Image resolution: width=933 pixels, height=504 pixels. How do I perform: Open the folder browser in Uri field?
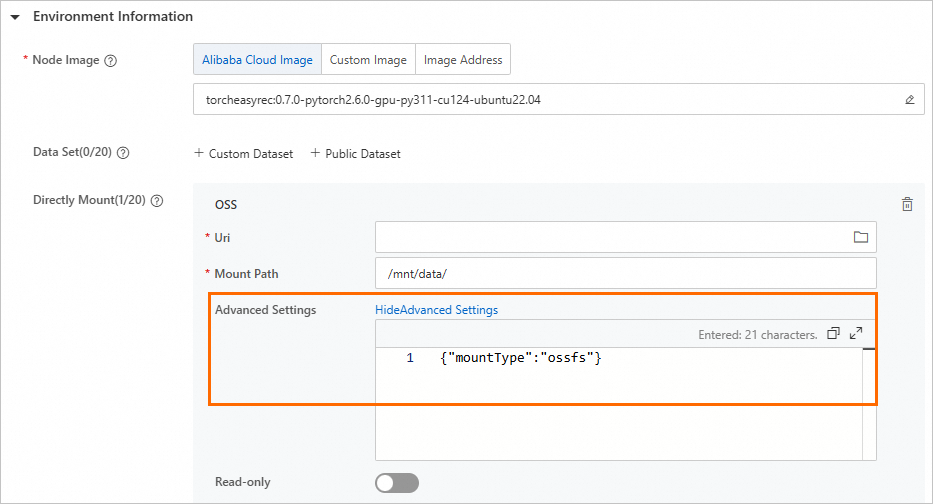860,237
